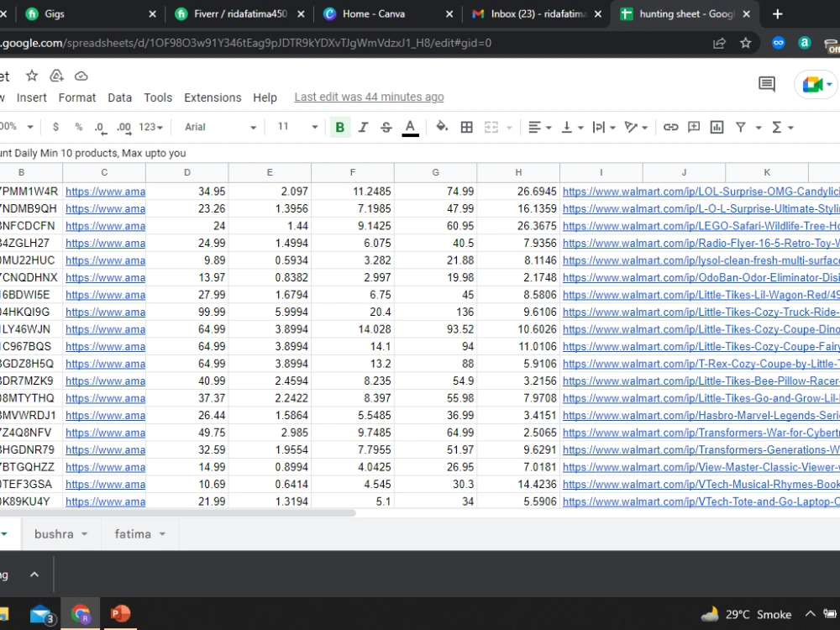Toggle bold formatting
This screenshot has height=630, width=840.
point(339,127)
